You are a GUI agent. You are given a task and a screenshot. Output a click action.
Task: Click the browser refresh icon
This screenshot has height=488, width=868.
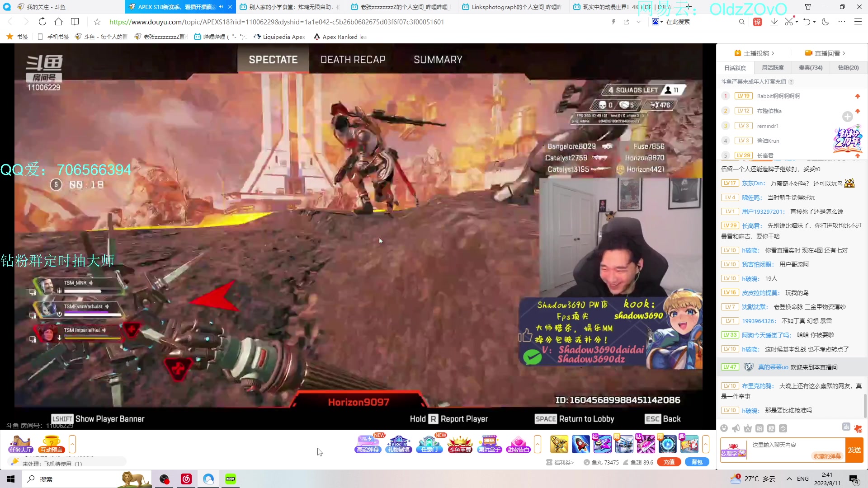point(42,22)
